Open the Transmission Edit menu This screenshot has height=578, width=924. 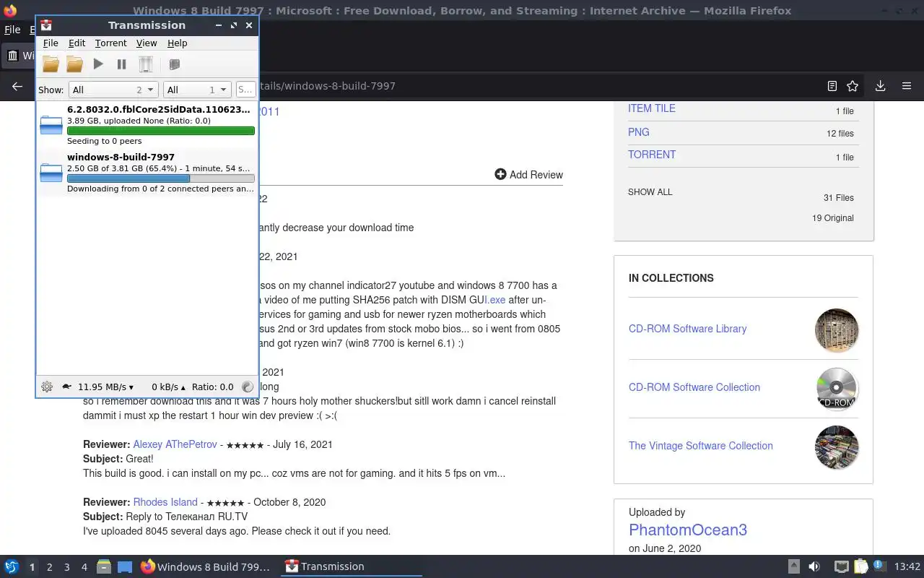[77, 43]
